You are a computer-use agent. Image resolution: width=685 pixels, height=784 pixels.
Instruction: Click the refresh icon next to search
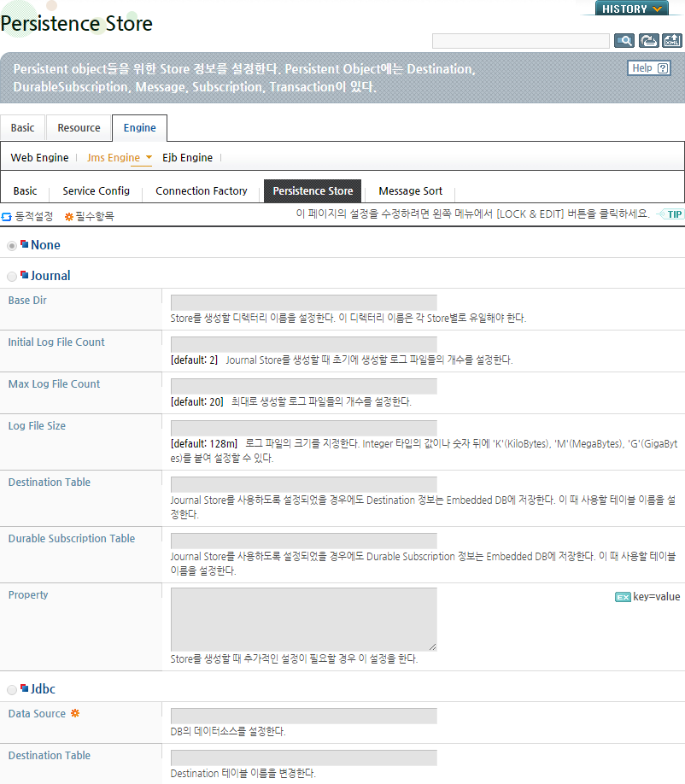click(x=648, y=40)
